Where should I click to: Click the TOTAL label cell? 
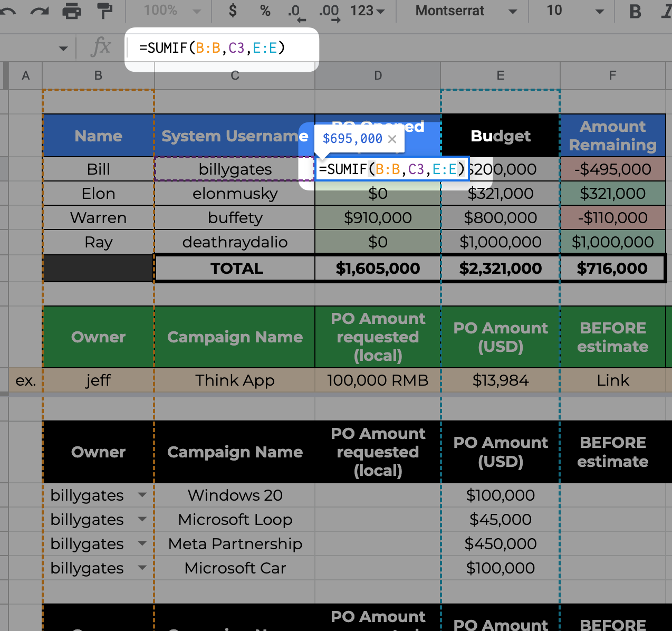(235, 268)
